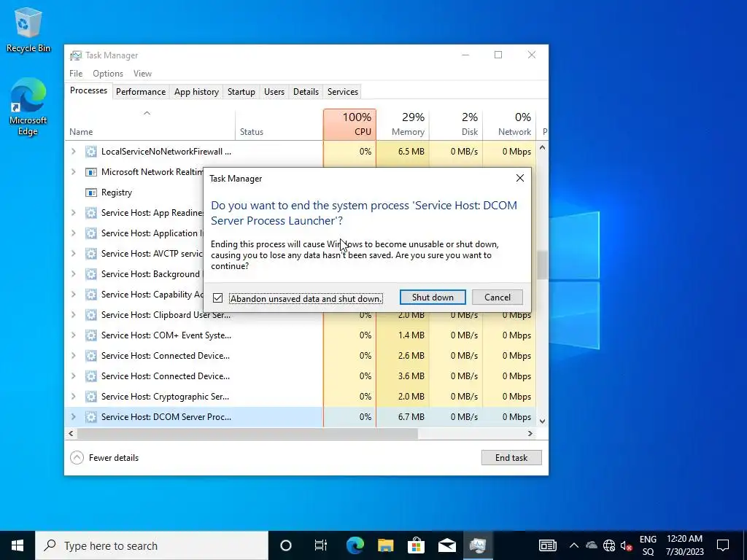747x560 pixels.
Task: Expand Service Host: DCOM Server Process row
Action: pyautogui.click(x=74, y=416)
